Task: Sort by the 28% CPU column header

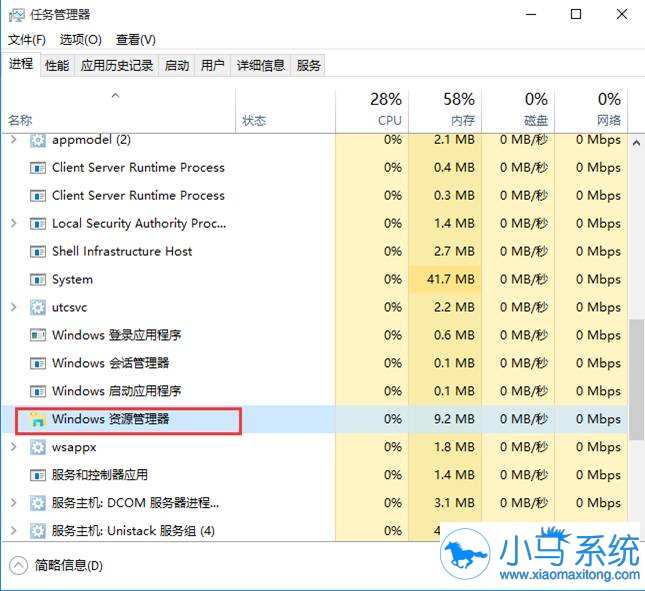Action: pos(372,111)
